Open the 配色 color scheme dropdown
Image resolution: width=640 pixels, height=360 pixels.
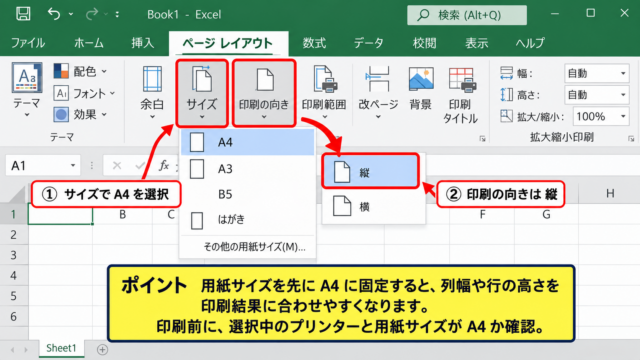click(80, 71)
